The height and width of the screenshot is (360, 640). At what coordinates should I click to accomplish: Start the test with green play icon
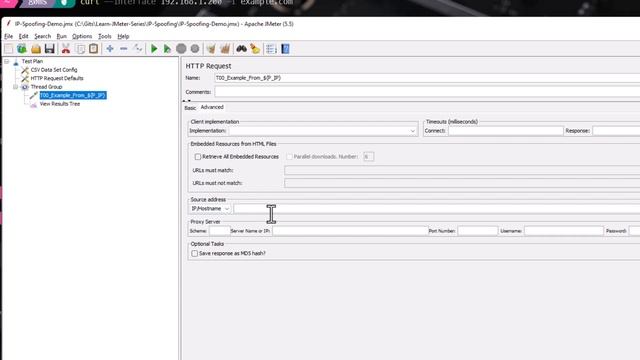tap(154, 49)
